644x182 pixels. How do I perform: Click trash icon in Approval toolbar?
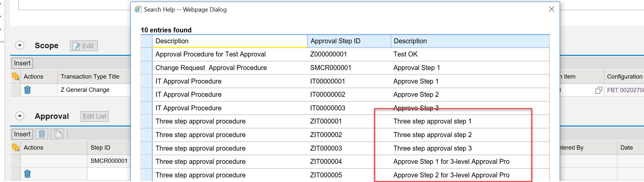(42, 134)
